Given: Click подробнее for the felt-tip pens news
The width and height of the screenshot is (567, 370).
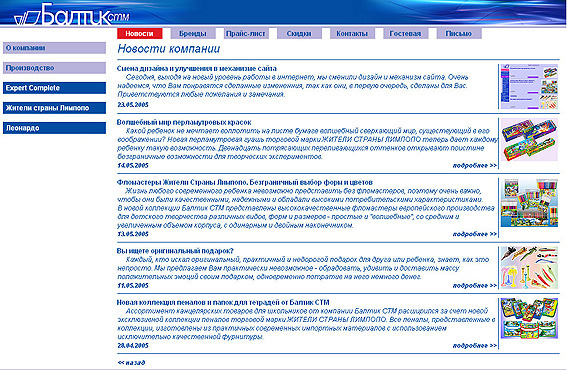Looking at the screenshot, I should [x=475, y=234].
